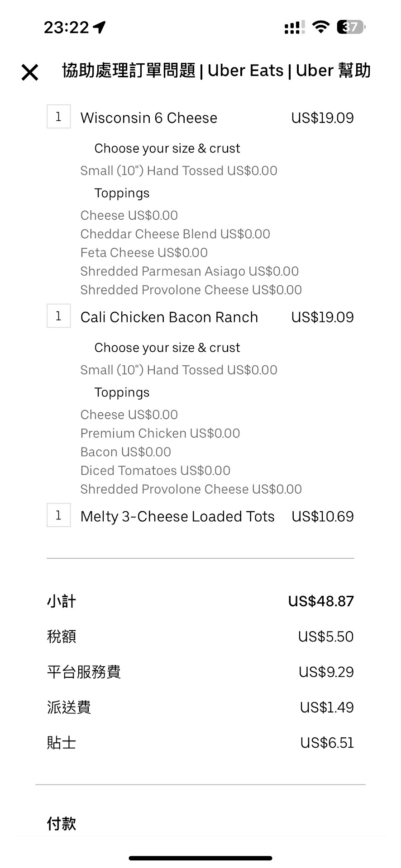
Task: Tap the battery level indicator
Action: [x=351, y=27]
